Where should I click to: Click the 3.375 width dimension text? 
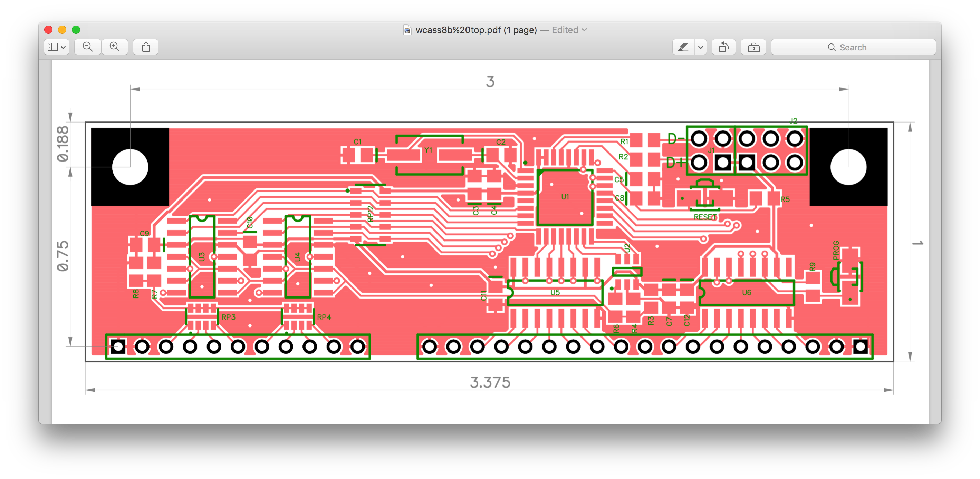[x=490, y=382]
